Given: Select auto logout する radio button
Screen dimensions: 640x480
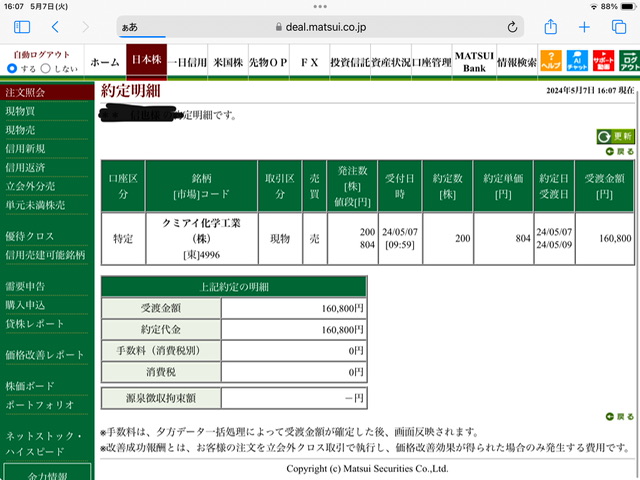Looking at the screenshot, I should click(x=12, y=69).
